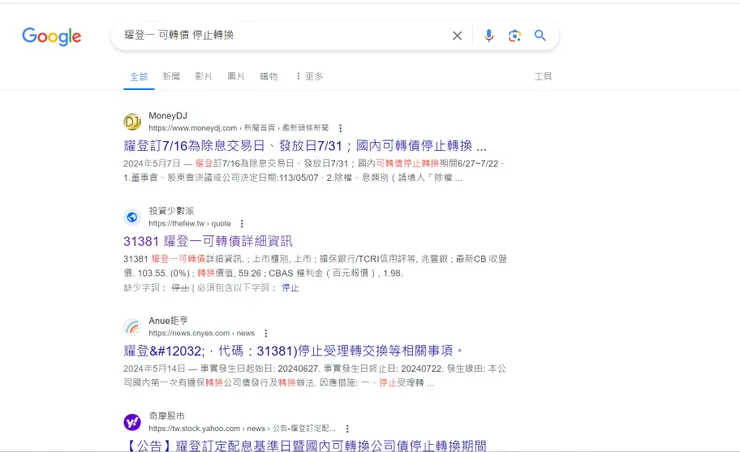Open the 投資少數派 site name

pyautogui.click(x=171, y=211)
